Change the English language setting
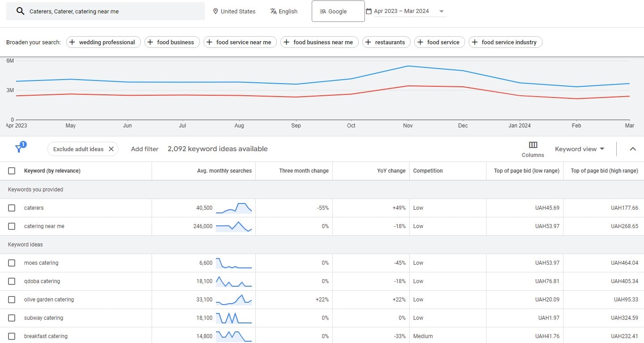Image resolution: width=644 pixels, height=343 pixels. [x=284, y=11]
